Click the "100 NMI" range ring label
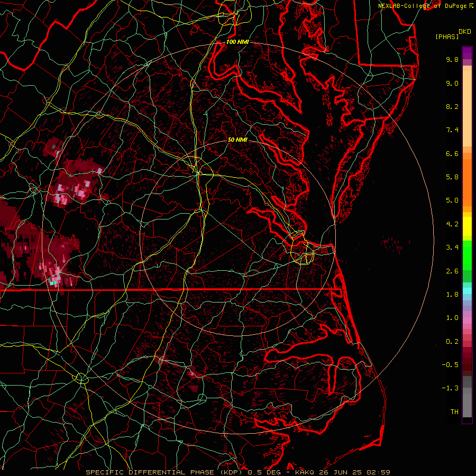Screen dimensions: 476x476 237,42
